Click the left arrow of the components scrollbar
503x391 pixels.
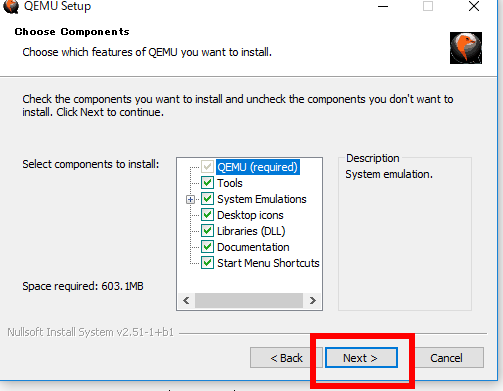186,301
